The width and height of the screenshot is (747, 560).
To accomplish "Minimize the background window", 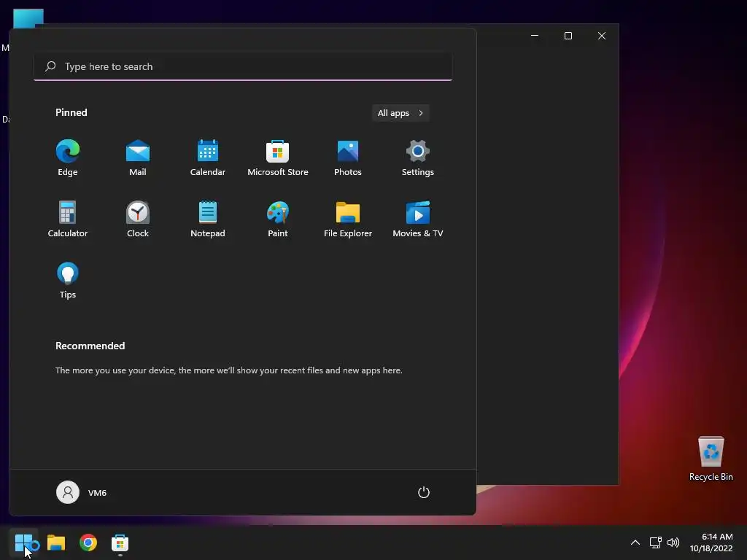I will coord(535,36).
